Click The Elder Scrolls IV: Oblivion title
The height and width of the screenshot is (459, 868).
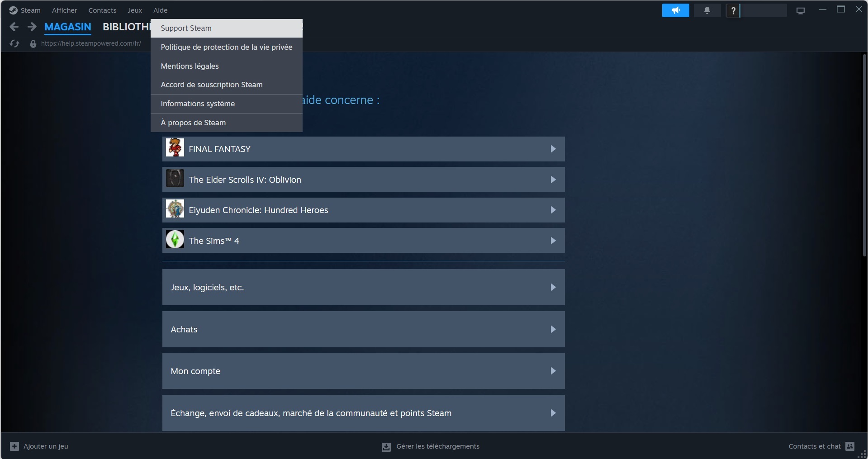click(x=245, y=180)
